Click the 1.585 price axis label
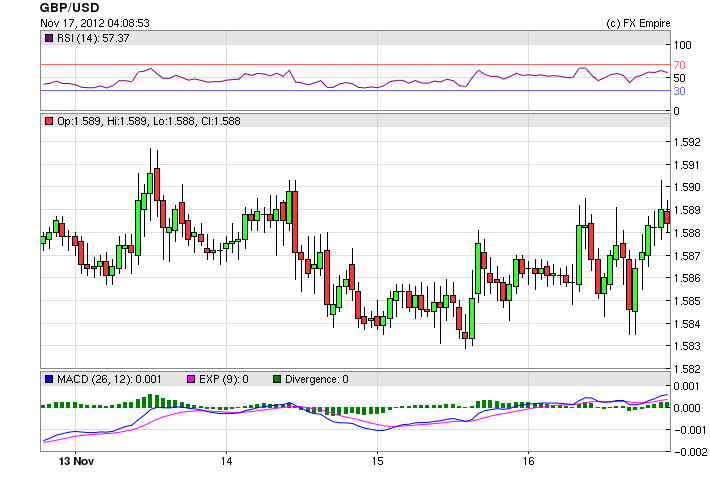710x487 pixels. (687, 301)
